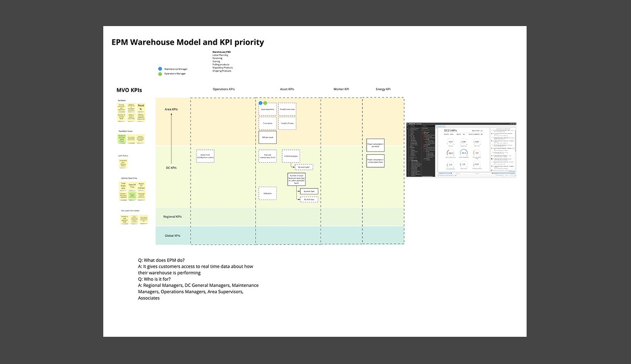Select the 'Number of asset faults' card
The width and height of the screenshot is (631, 364).
coord(297,179)
